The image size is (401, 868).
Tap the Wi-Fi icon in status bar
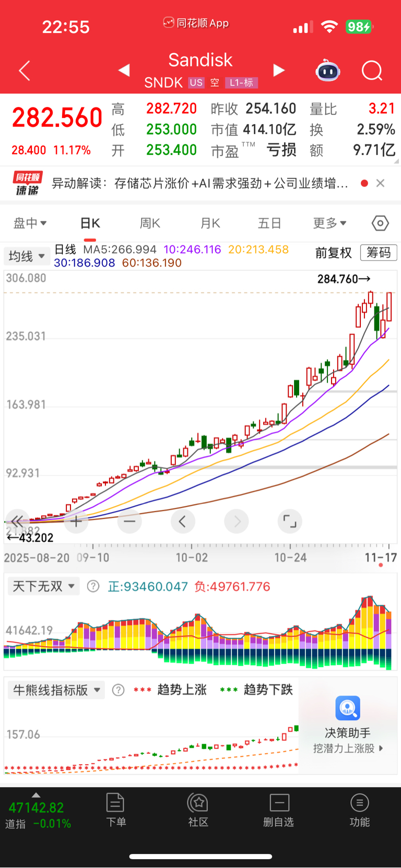tap(329, 27)
